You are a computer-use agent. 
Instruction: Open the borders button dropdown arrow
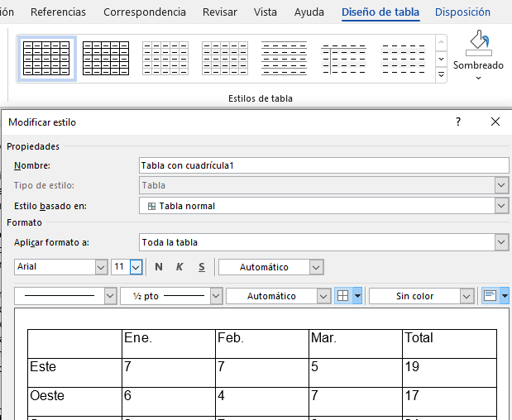click(357, 296)
